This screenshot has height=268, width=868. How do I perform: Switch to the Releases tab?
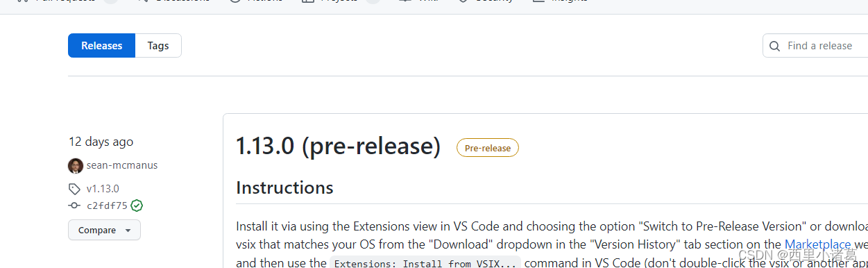point(101,46)
